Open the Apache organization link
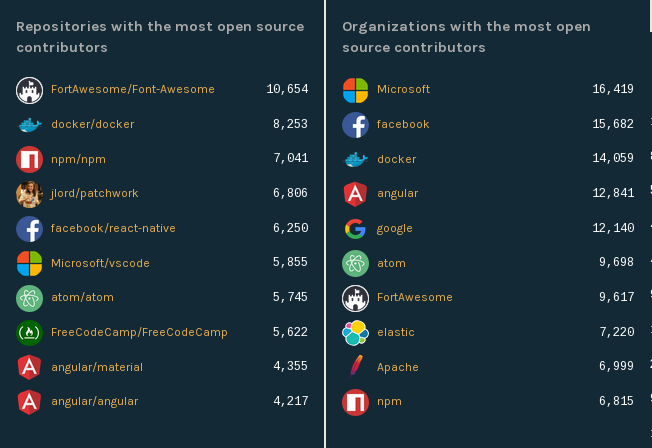652x448 pixels. click(x=398, y=367)
